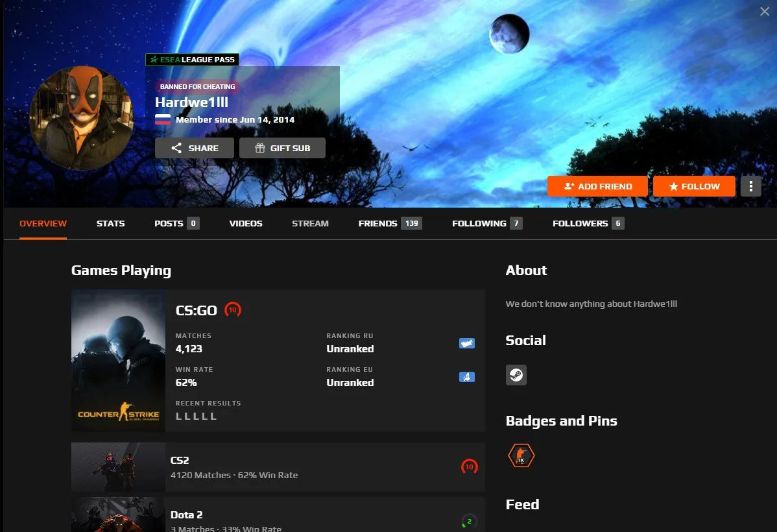Screen dimensions: 777x532
Task: Open the CS2 game row
Action: 278,467
